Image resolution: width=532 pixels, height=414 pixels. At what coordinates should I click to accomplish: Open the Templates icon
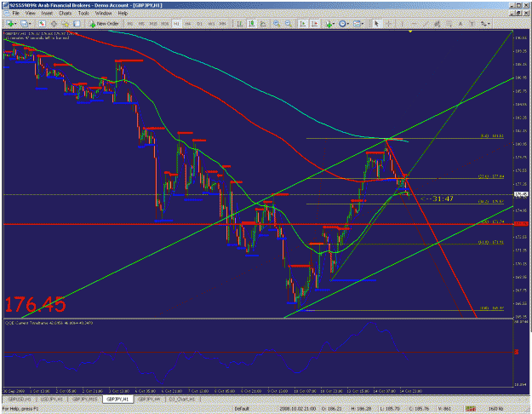[357, 24]
